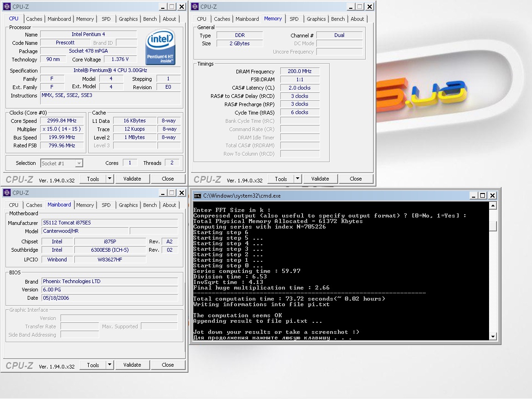
Task: Click Validate in the Memory window
Action: coord(320,179)
